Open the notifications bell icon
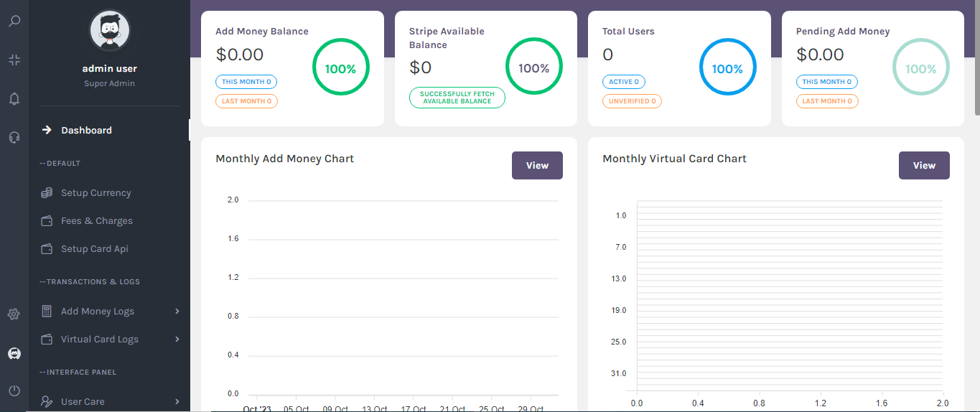The image size is (980, 412). point(14,99)
